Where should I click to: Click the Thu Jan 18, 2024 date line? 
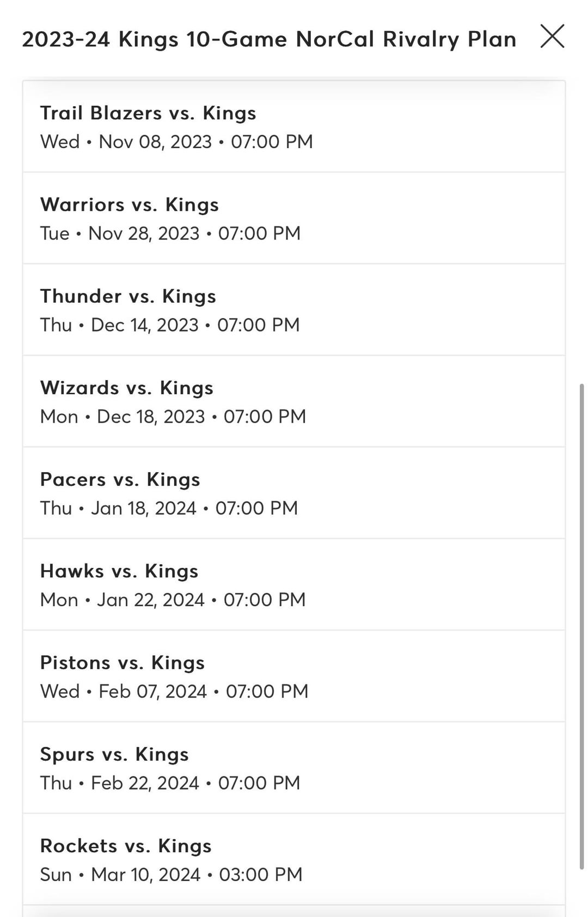(x=169, y=508)
